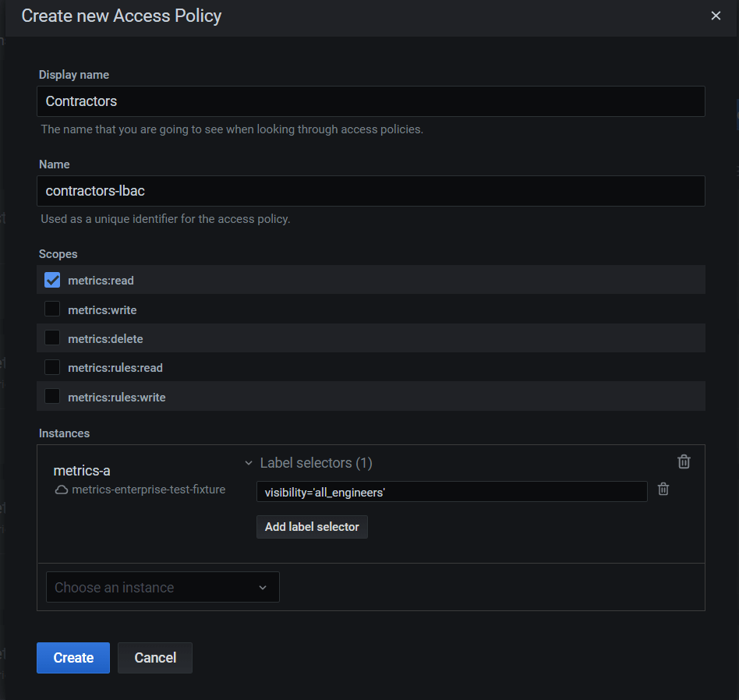Image resolution: width=739 pixels, height=700 pixels.
Task: Collapse the Label selectors chevron
Action: (x=249, y=463)
